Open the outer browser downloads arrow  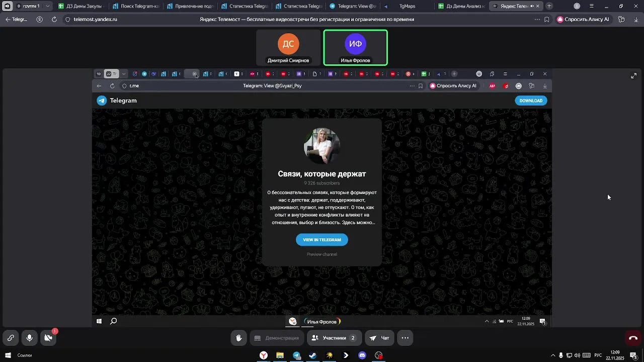[x=636, y=20]
